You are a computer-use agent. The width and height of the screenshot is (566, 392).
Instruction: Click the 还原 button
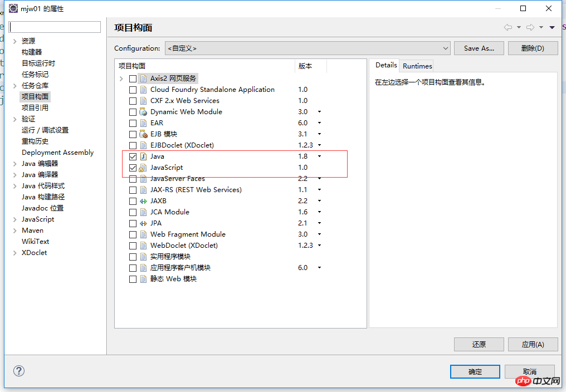pyautogui.click(x=479, y=344)
